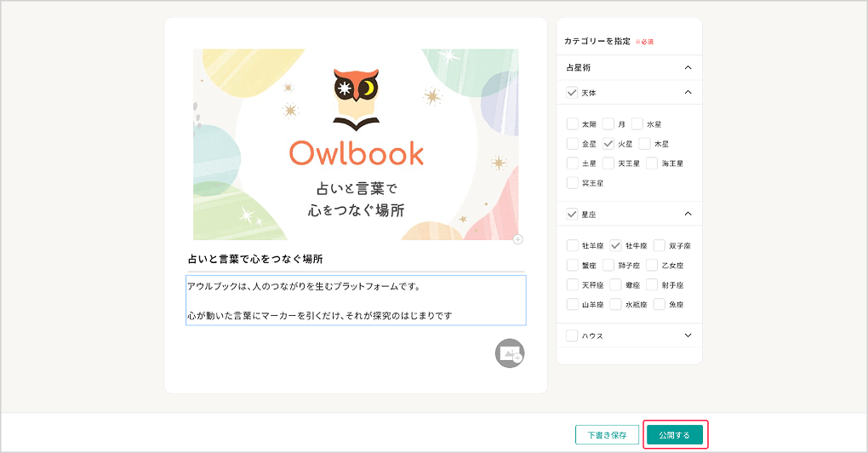
Task: Check the 山羊座 checkbox
Action: click(x=573, y=304)
